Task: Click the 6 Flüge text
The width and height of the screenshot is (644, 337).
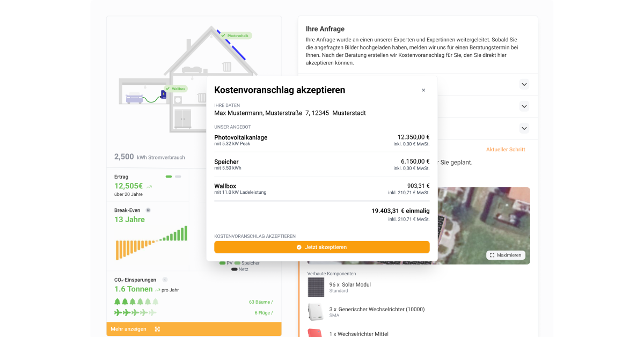Action: pyautogui.click(x=264, y=313)
